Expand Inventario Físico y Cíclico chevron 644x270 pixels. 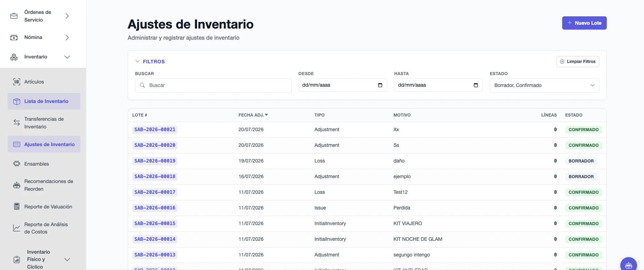click(x=67, y=260)
